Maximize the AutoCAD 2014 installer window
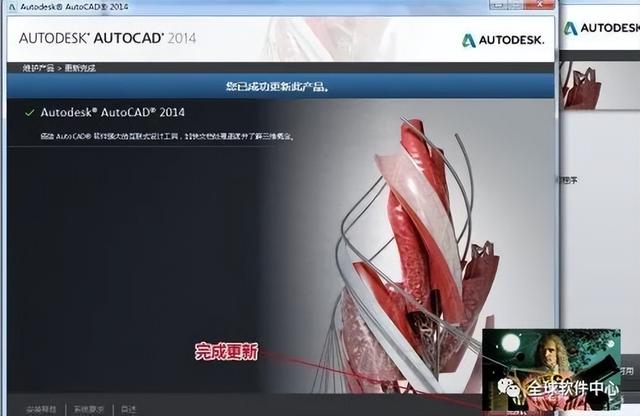 pyautogui.click(x=516, y=4)
